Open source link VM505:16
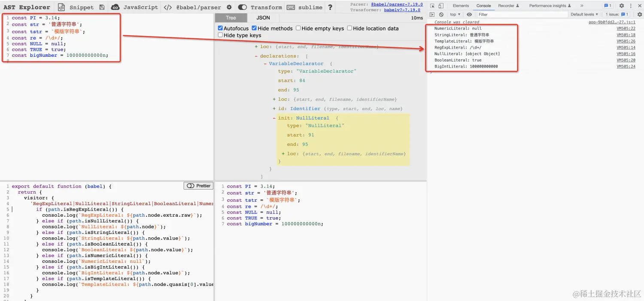This screenshot has height=301, width=644. tap(626, 54)
